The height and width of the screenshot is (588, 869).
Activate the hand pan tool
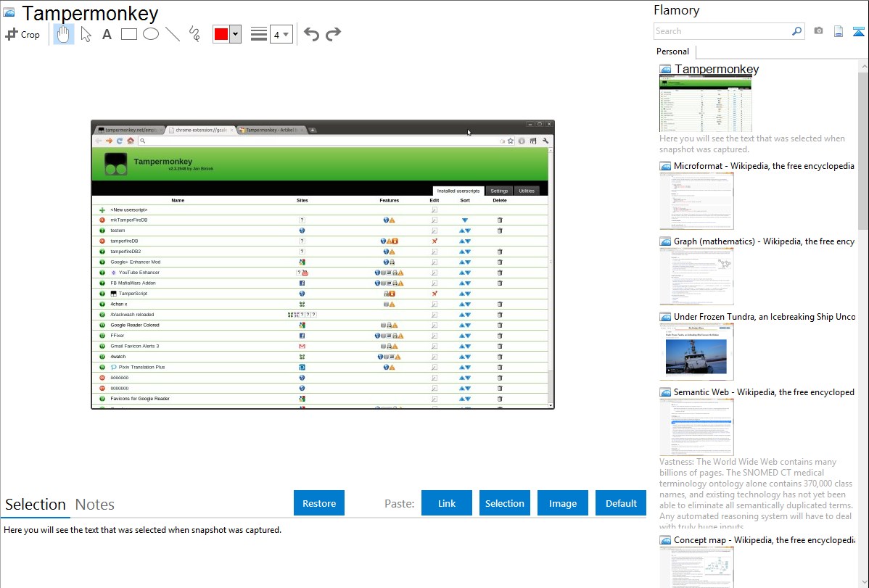pyautogui.click(x=64, y=34)
